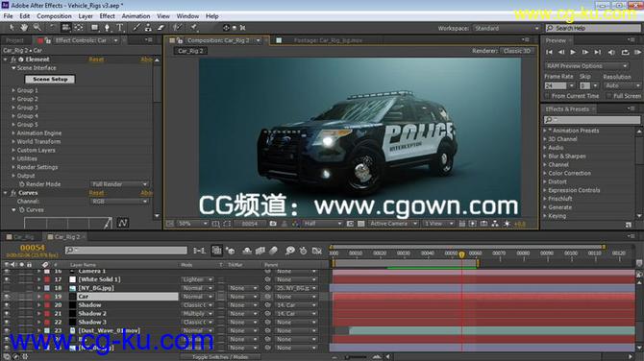Viewport: 644px width, 361px height.
Task: Open the Effect menu
Action: [x=108, y=16]
